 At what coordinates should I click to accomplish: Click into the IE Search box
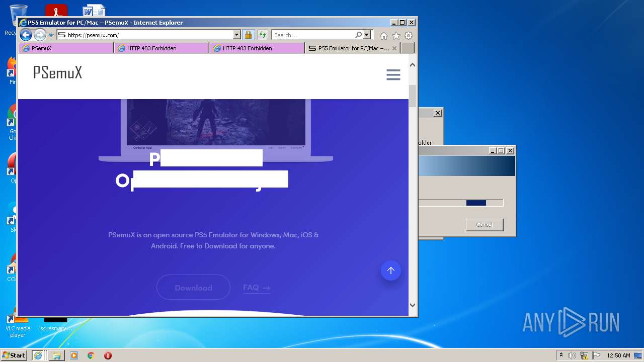tap(313, 35)
